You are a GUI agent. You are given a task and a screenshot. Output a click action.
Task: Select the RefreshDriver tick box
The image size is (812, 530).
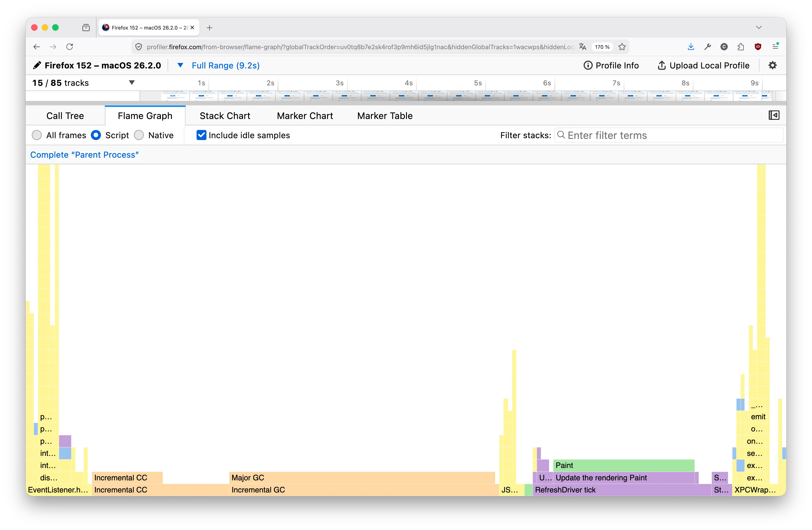[622, 490]
